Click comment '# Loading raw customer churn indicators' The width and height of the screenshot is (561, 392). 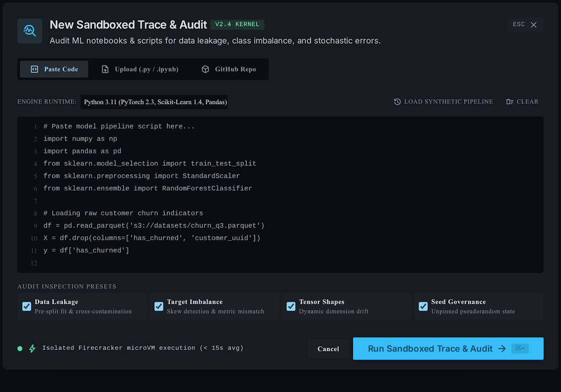123,213
